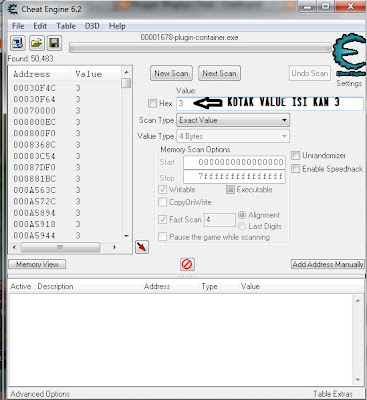Open the Table menu
Image resolution: width=367 pixels, height=400 pixels.
coord(66,26)
